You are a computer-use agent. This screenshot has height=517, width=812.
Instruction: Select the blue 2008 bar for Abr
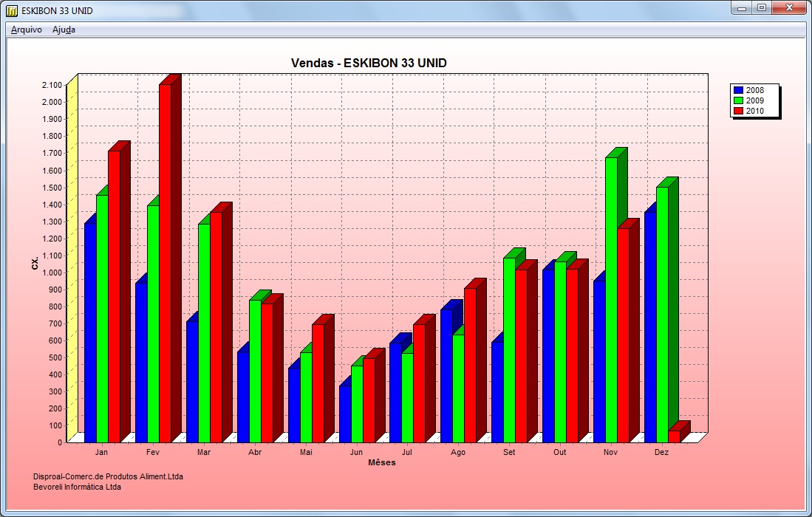coord(243,397)
